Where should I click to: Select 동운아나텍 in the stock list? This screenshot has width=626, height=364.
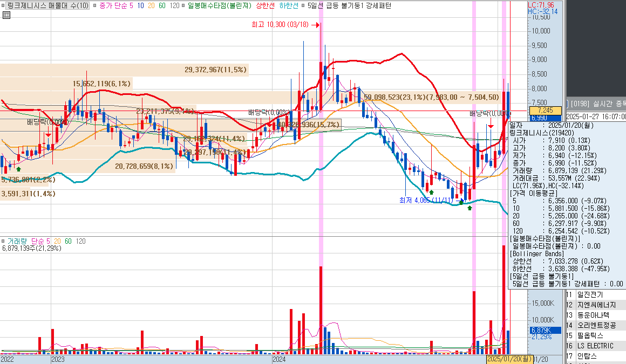(593, 315)
